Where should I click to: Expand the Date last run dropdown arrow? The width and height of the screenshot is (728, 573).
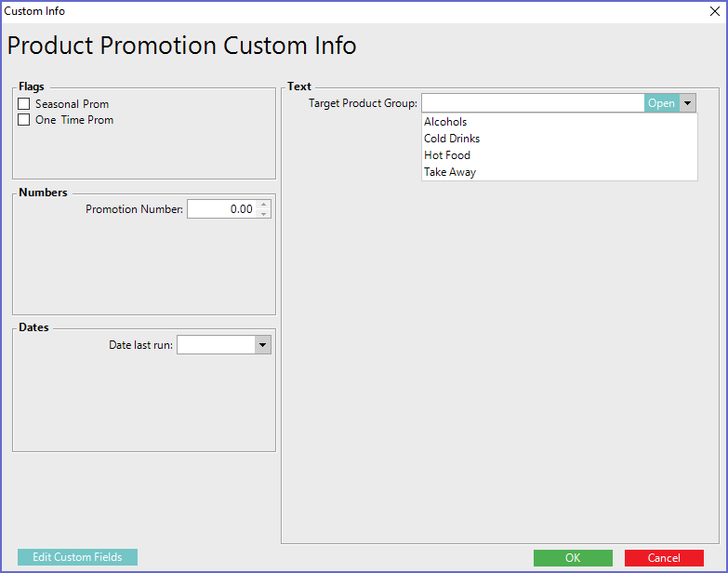click(x=262, y=345)
